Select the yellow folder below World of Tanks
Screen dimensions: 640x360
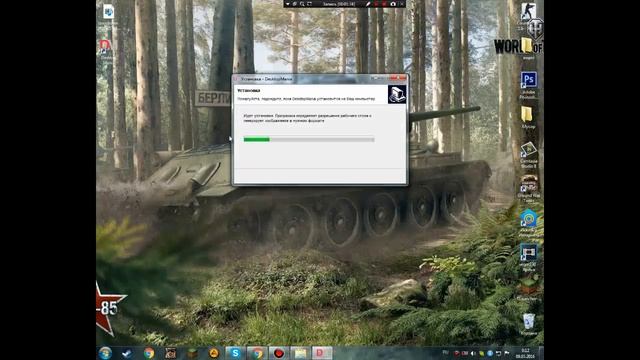(x=527, y=46)
